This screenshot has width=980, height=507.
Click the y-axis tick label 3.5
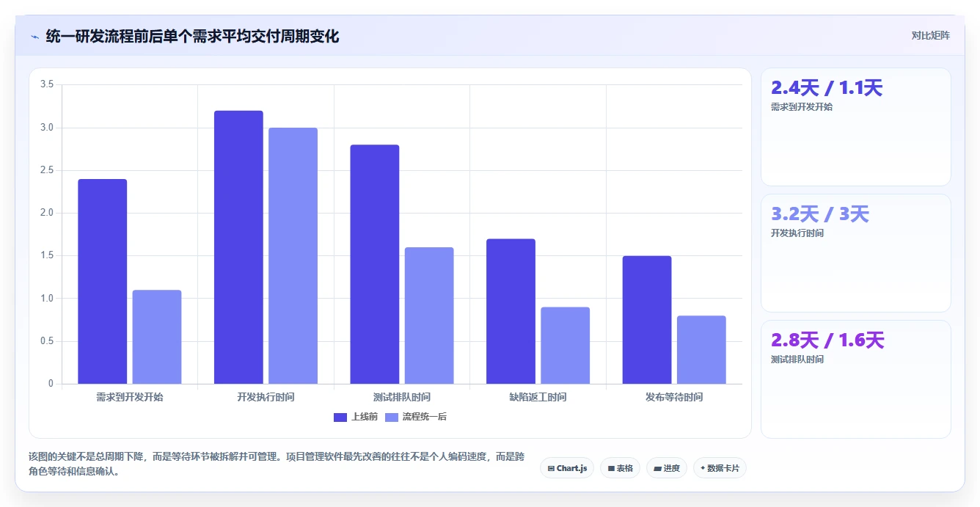tap(47, 84)
